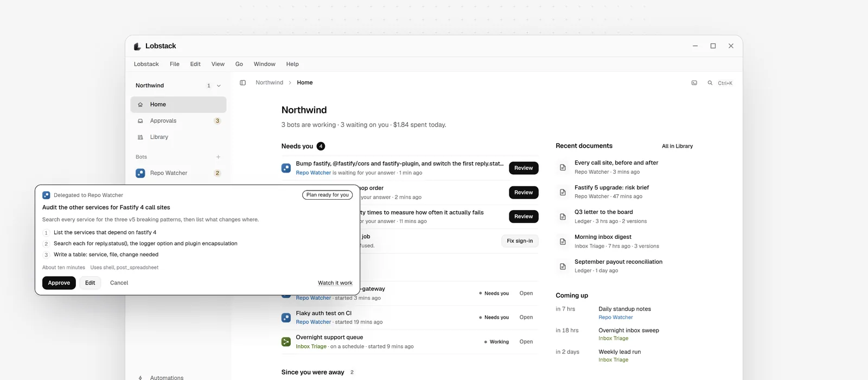Click Inbox Triage avatar on Overnight support queue
Image resolution: width=868 pixels, height=380 pixels.
(286, 341)
